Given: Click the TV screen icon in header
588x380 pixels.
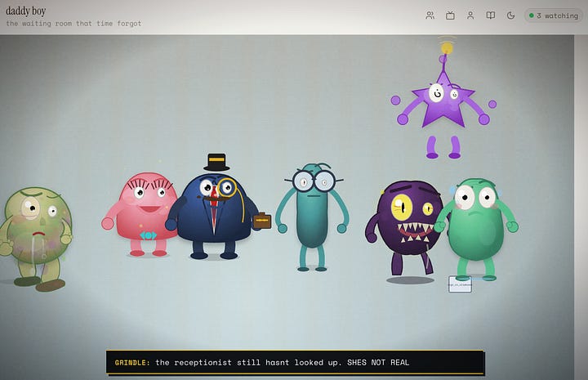Looking at the screenshot, I should [x=450, y=16].
